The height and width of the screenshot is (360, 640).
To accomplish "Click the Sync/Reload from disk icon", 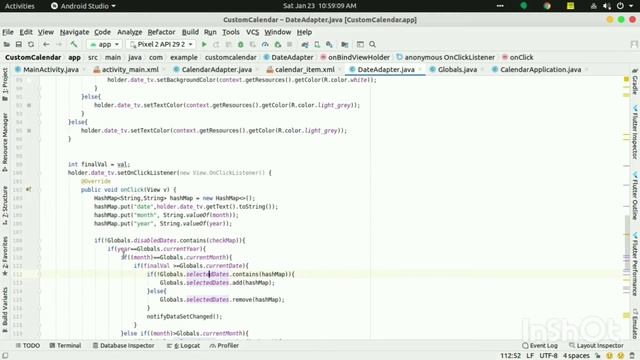I will (x=31, y=44).
